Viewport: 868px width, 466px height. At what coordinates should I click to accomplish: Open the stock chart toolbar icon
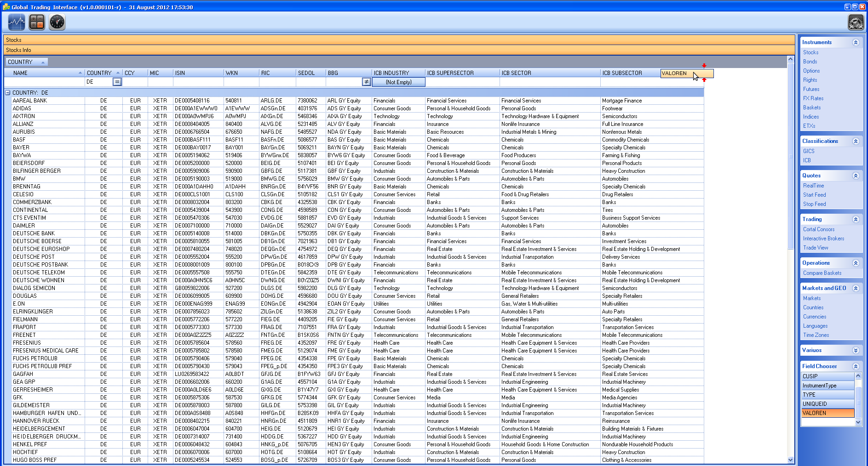[17, 22]
